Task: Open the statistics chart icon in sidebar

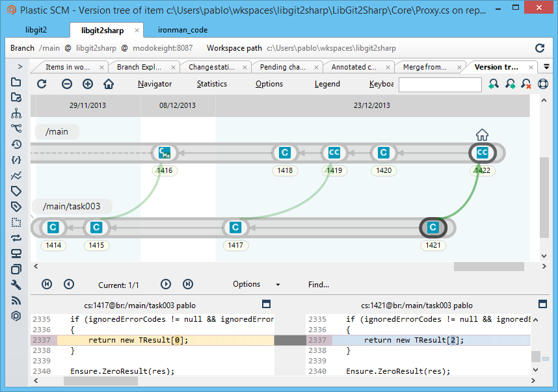Action: (16, 176)
